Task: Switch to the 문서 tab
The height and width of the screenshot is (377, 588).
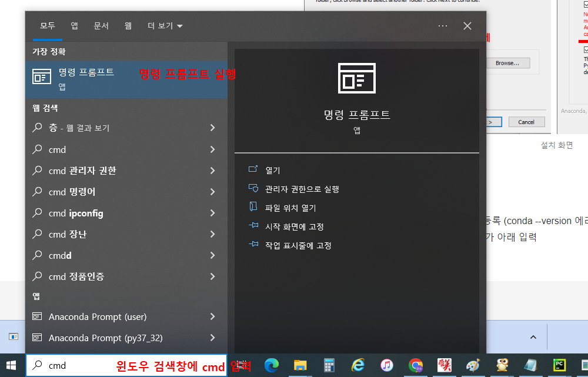Action: [x=101, y=26]
